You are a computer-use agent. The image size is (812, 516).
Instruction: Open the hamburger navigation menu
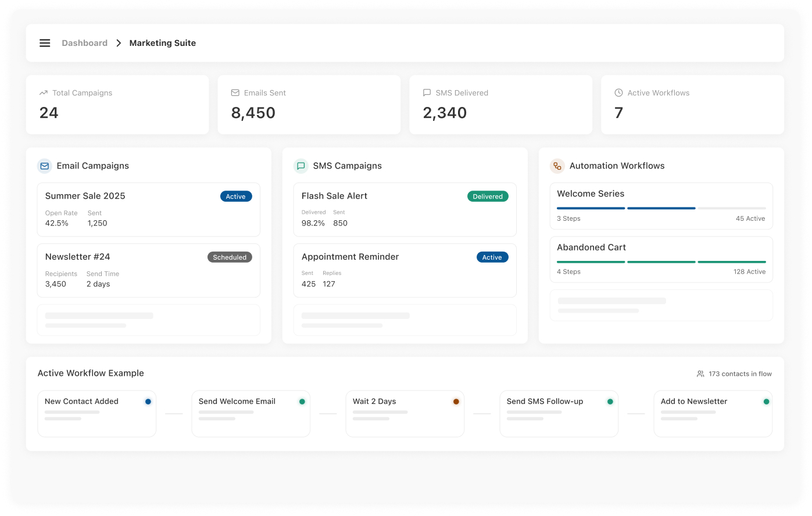[x=45, y=43]
